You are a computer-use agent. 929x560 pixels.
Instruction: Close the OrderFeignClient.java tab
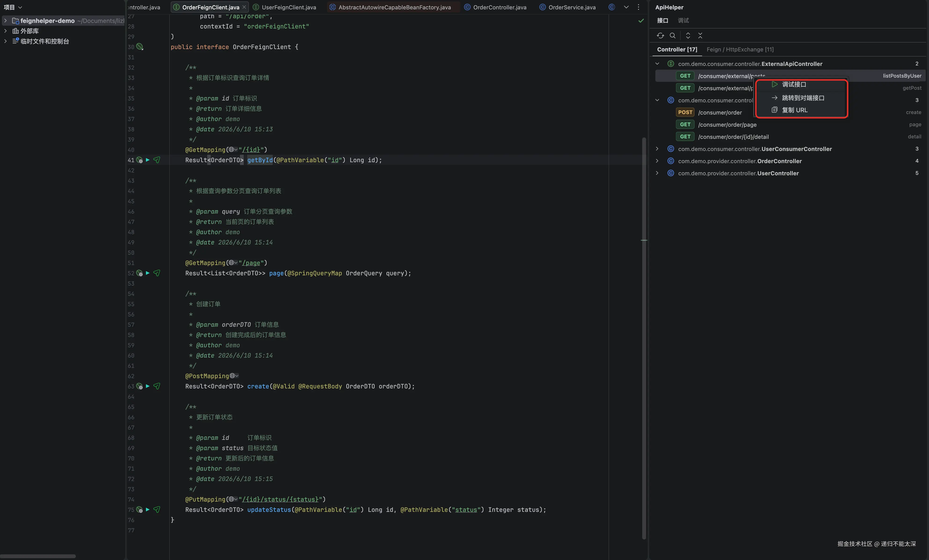click(x=244, y=7)
